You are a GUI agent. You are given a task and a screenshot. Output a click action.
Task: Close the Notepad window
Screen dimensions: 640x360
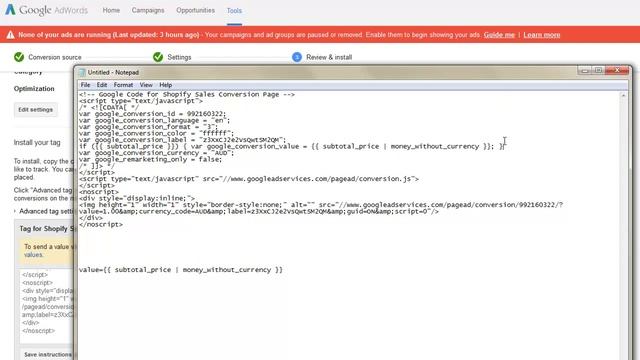pyautogui.click(x=617, y=71)
